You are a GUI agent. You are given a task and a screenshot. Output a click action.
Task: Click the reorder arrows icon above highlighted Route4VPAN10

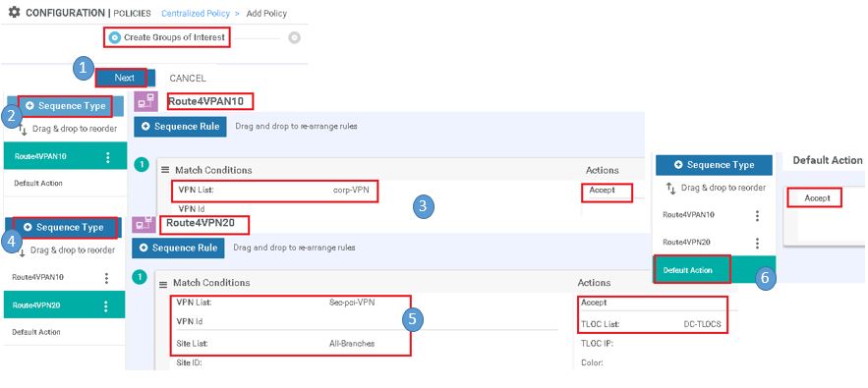(23, 130)
